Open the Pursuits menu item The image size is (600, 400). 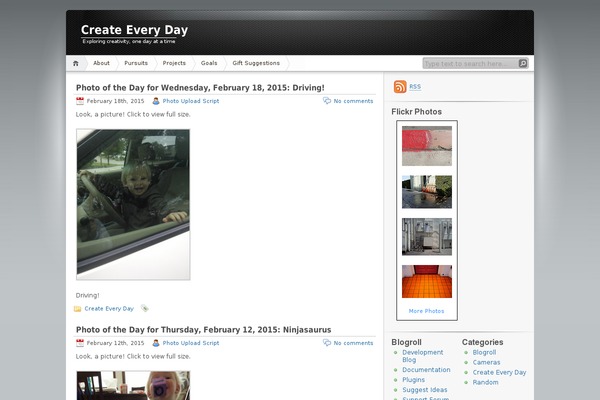136,63
